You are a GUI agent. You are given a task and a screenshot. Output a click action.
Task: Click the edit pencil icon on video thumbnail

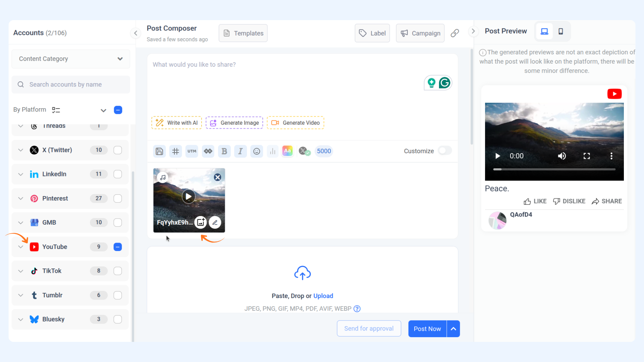click(x=215, y=222)
